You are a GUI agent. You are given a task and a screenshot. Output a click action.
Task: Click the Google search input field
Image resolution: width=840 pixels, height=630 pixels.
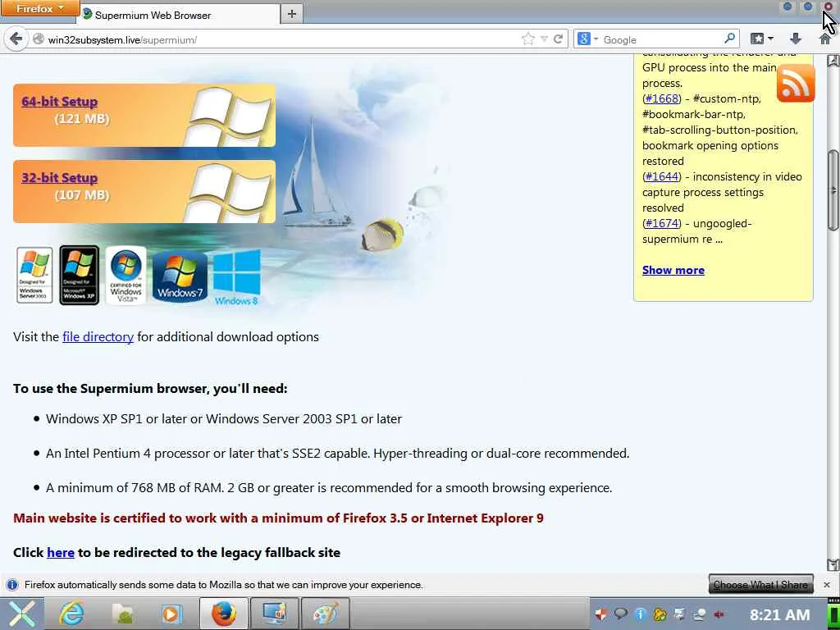661,39
